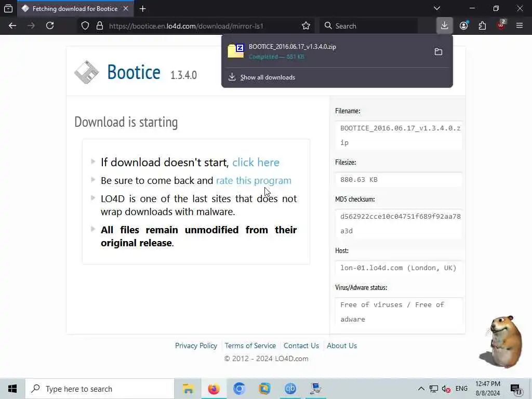Open File Explorer from the taskbar

tap(188, 389)
